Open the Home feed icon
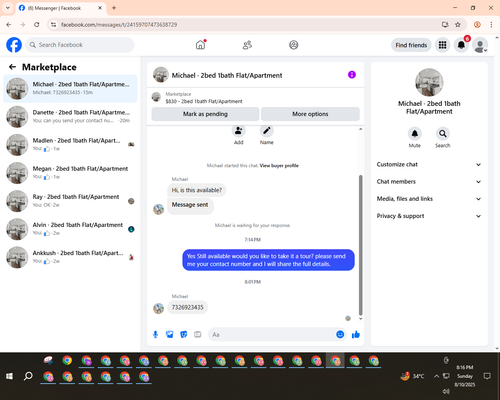500x400 pixels. tap(200, 45)
